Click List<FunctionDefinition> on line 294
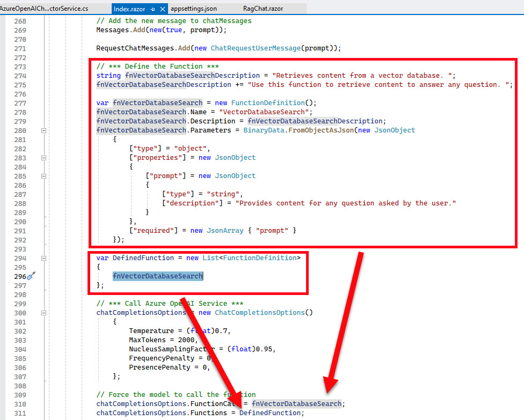The image size is (524, 420). [252, 258]
